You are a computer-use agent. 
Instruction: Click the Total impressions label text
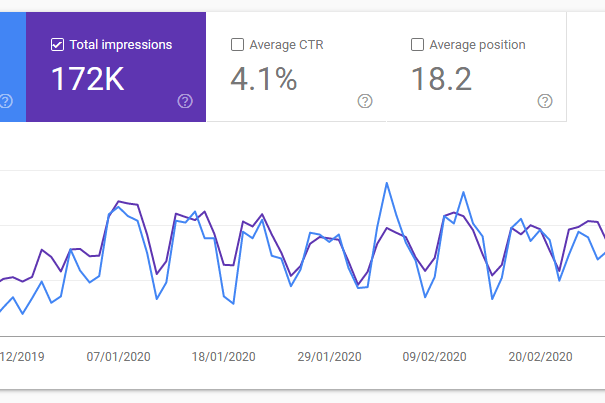click(x=121, y=45)
